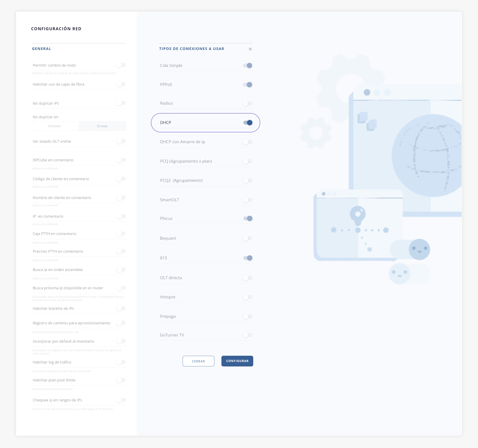Turn off the Phicus toggle

(248, 218)
